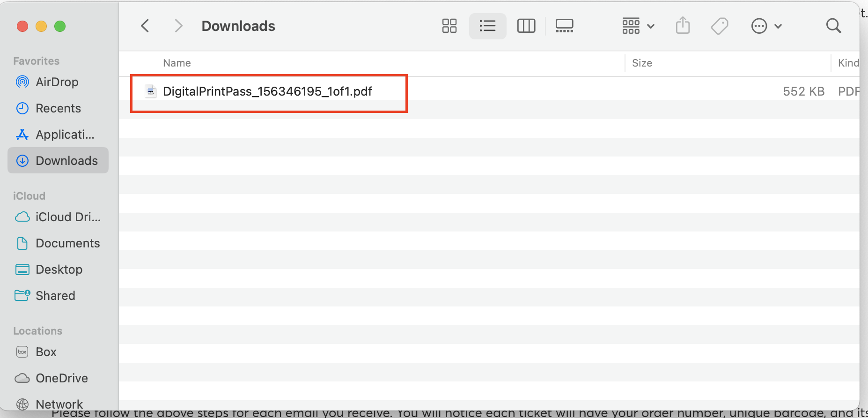
Task: Open Applications in the sidebar
Action: pos(58,134)
